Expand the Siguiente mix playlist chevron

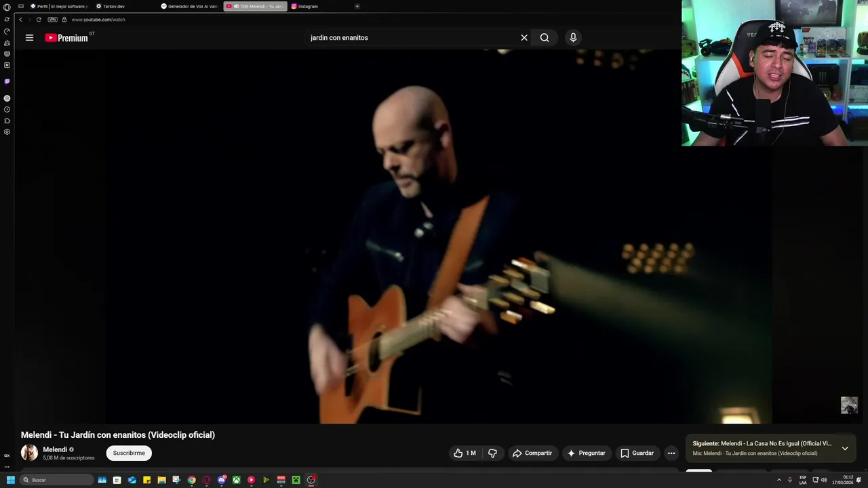pos(845,448)
